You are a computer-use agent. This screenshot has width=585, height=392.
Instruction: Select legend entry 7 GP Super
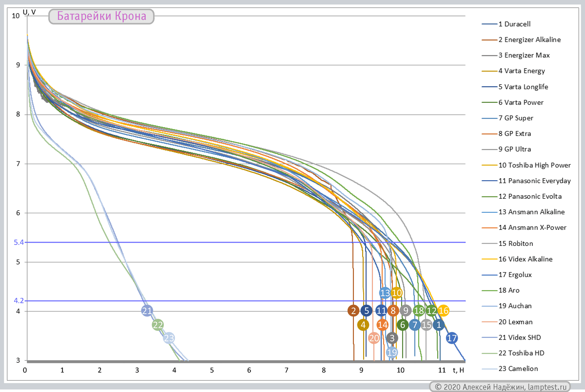pos(507,118)
